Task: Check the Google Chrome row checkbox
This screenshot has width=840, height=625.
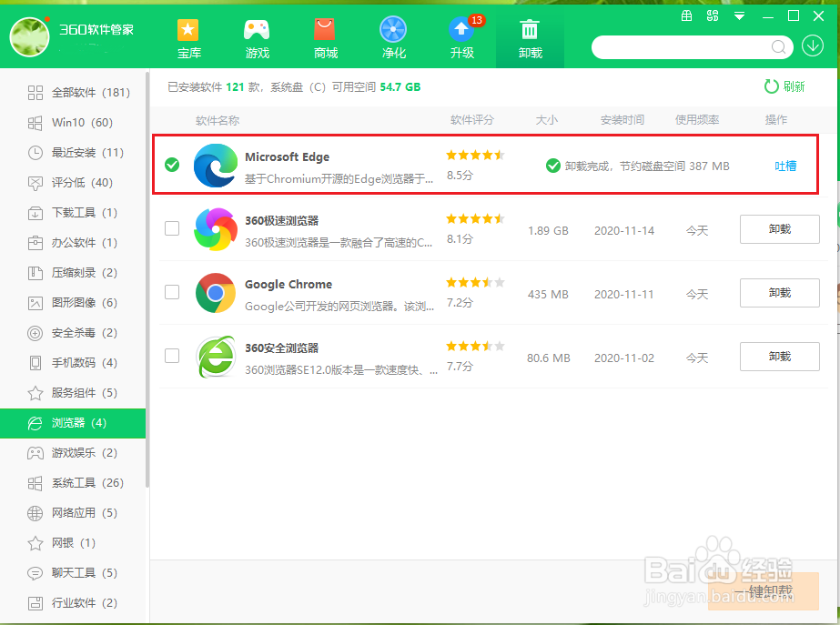Action: (172, 292)
